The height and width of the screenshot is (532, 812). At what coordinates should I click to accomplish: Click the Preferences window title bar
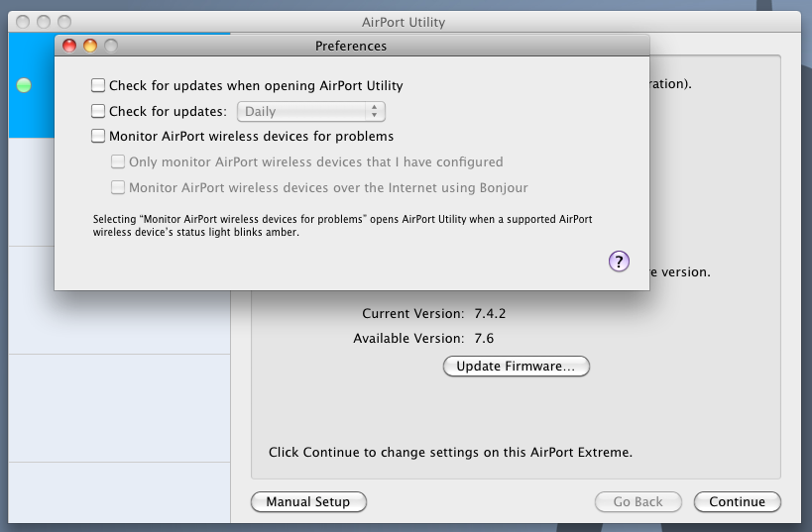351,46
